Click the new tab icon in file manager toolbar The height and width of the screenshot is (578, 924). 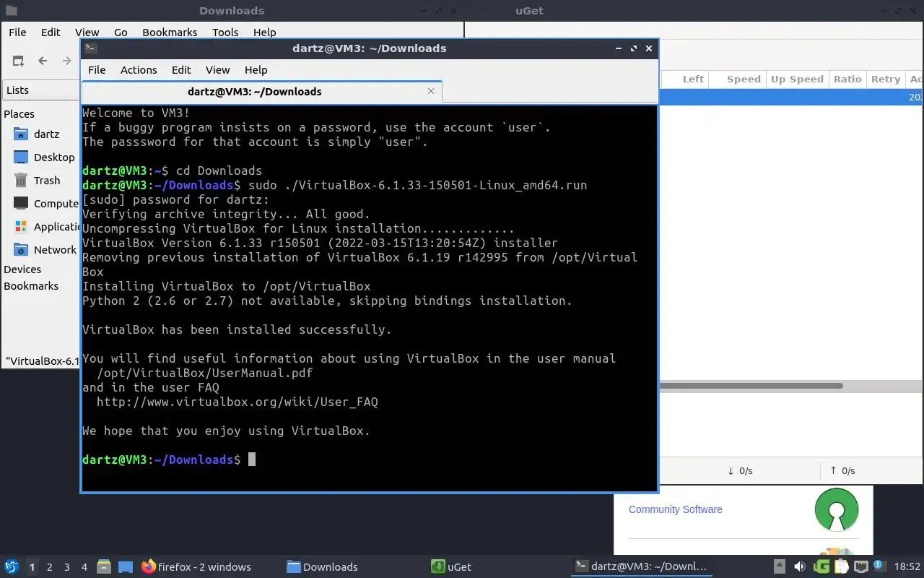(x=18, y=61)
